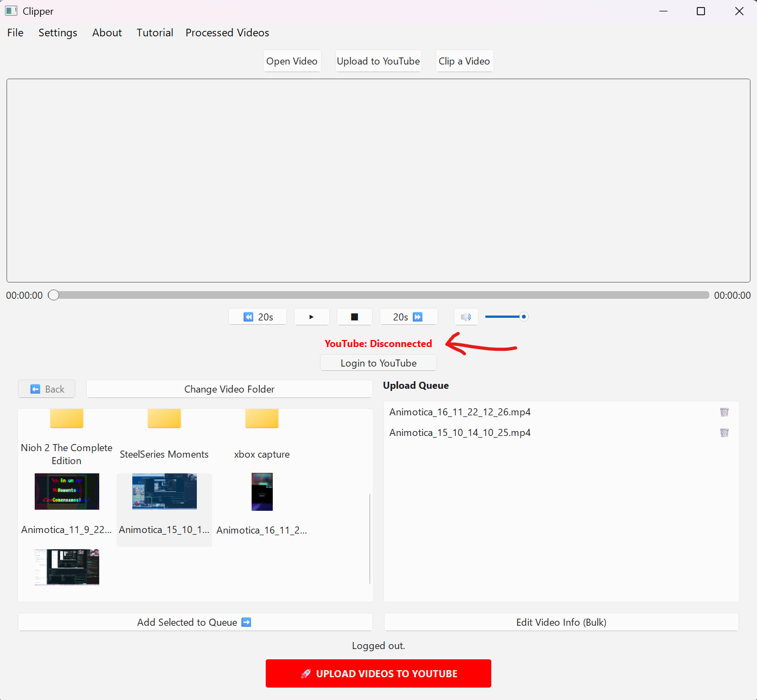The height and width of the screenshot is (700, 757).
Task: Add Selected to Queue
Action: pos(195,622)
